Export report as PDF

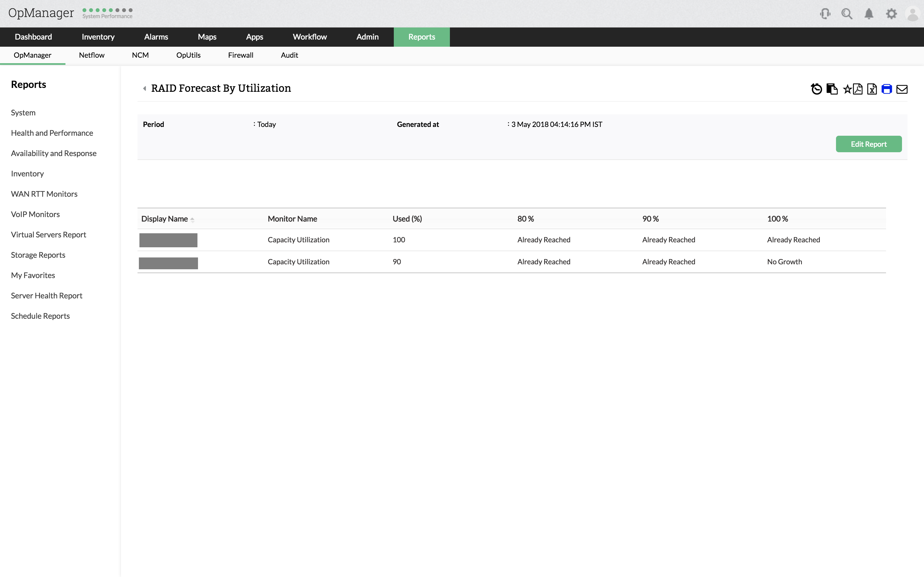click(857, 89)
